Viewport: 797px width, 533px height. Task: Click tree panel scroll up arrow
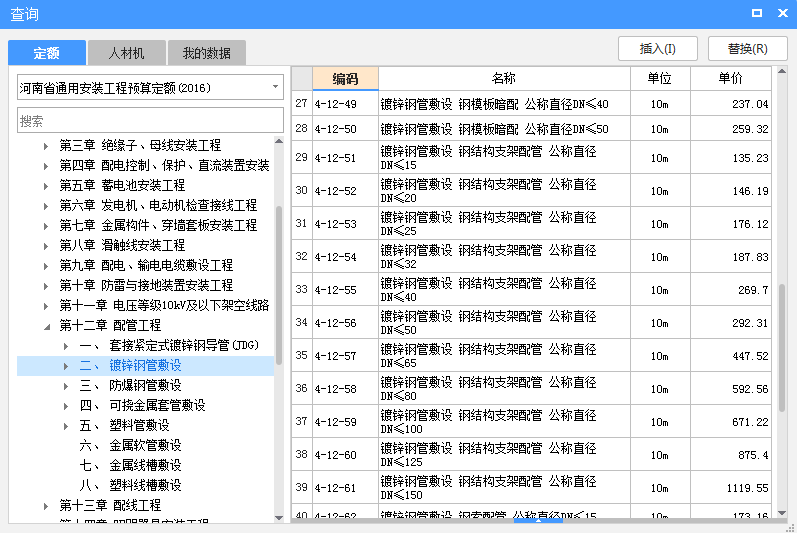(x=279, y=141)
